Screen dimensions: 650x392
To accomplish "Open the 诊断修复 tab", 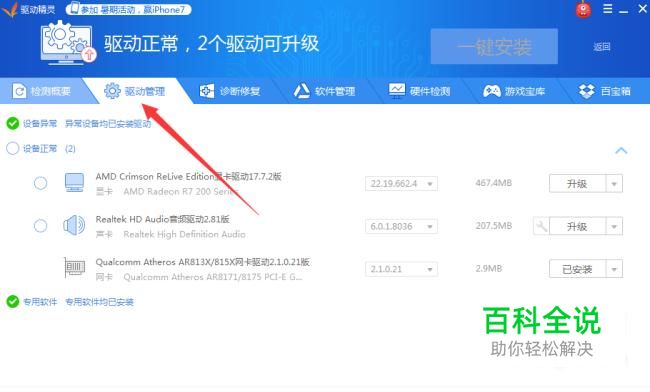I will pos(230,91).
